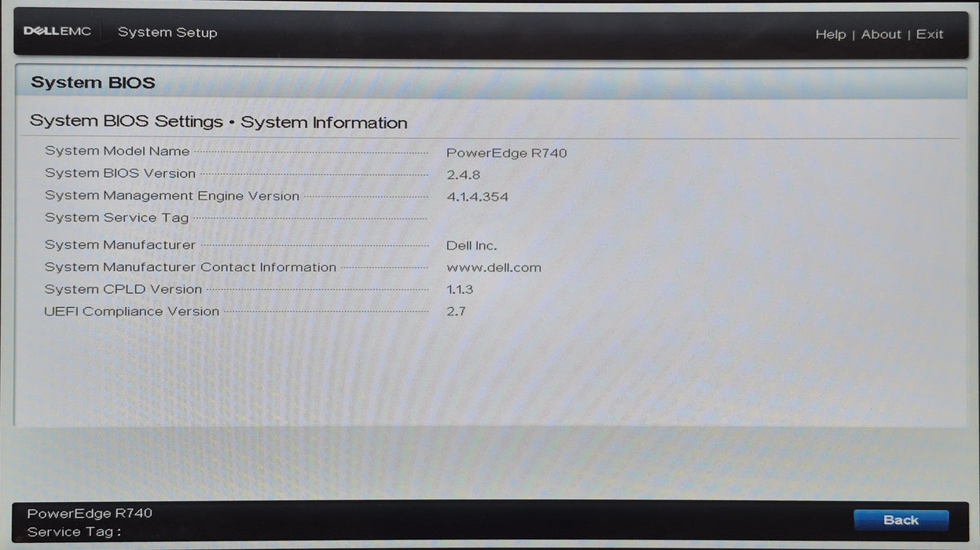Select the System Service Tag entry
Image resolution: width=980 pixels, height=550 pixels.
116,218
